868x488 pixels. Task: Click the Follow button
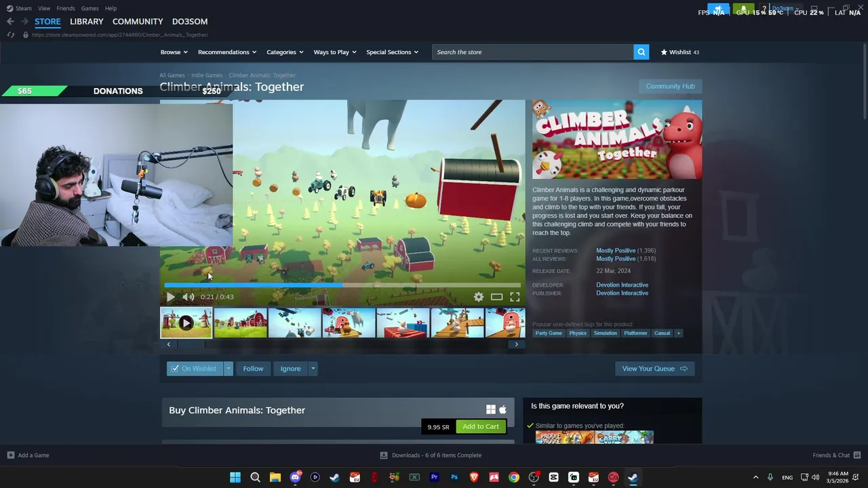[253, 369]
